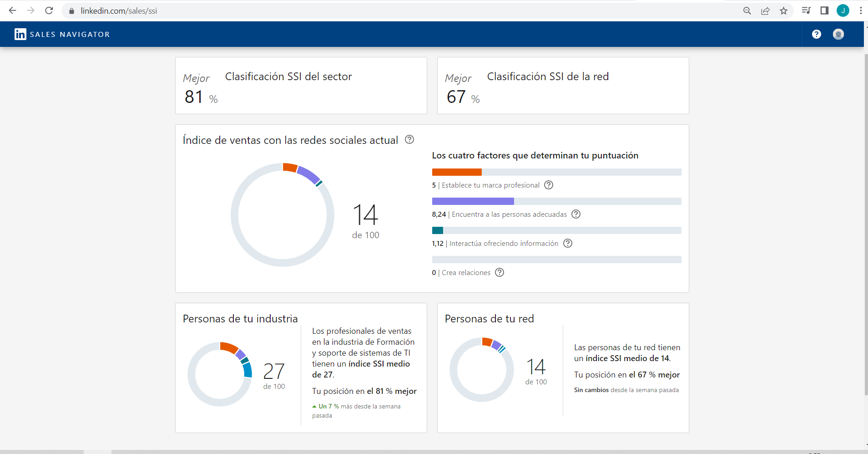Click 'Clasificación SSI de la red' heading
Screen dimensions: 868x454
[x=548, y=77]
